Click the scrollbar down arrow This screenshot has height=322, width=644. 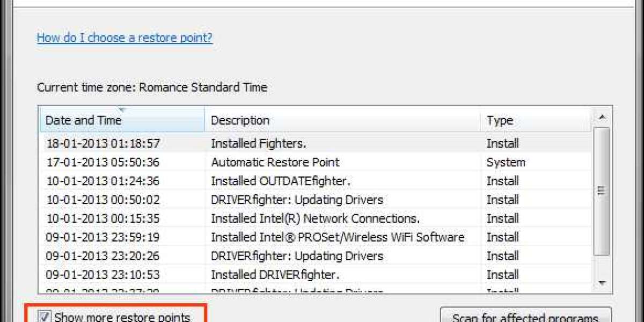tap(602, 282)
